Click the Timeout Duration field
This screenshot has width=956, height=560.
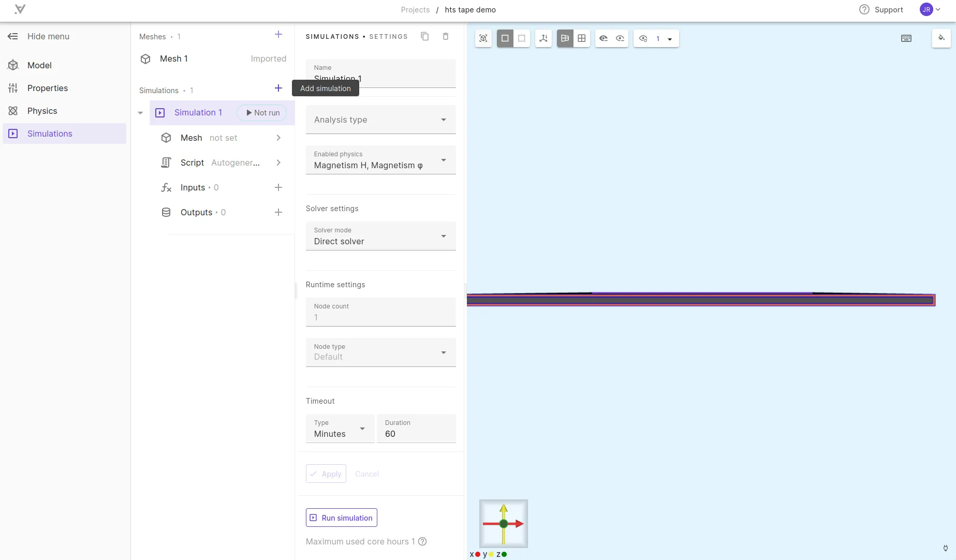point(416,429)
